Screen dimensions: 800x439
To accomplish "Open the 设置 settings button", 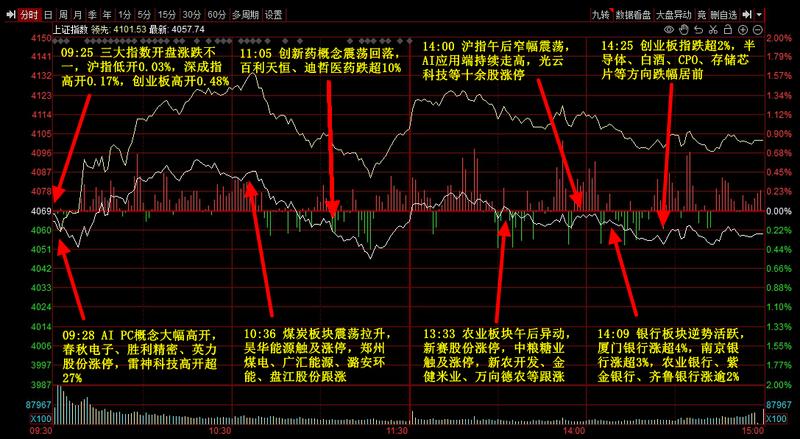I will [273, 15].
